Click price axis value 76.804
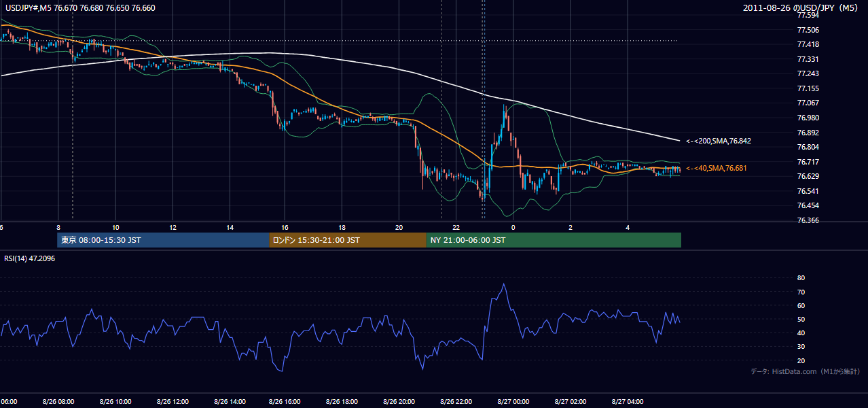Screen dimensions: 868x408 [808, 147]
